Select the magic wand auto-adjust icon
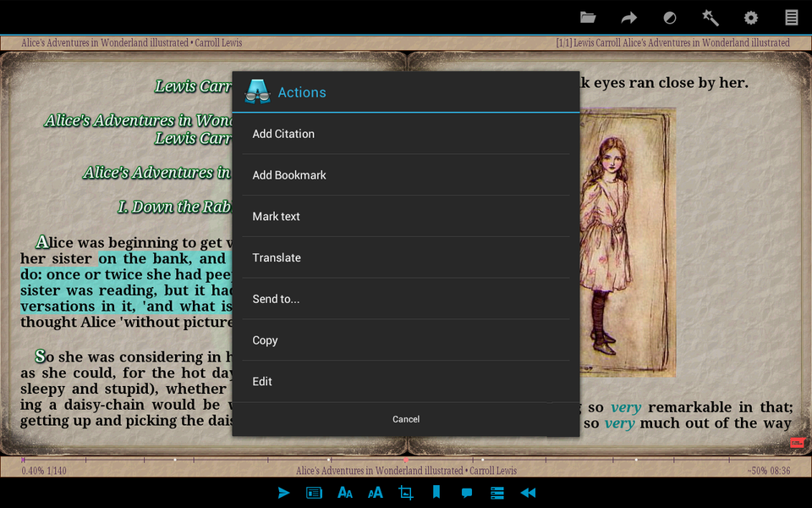This screenshot has width=812, height=508. 710,17
